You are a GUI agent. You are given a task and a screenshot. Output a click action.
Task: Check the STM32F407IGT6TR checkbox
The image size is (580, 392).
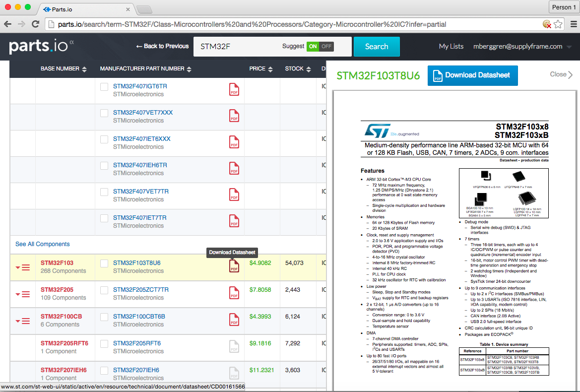[x=104, y=86]
